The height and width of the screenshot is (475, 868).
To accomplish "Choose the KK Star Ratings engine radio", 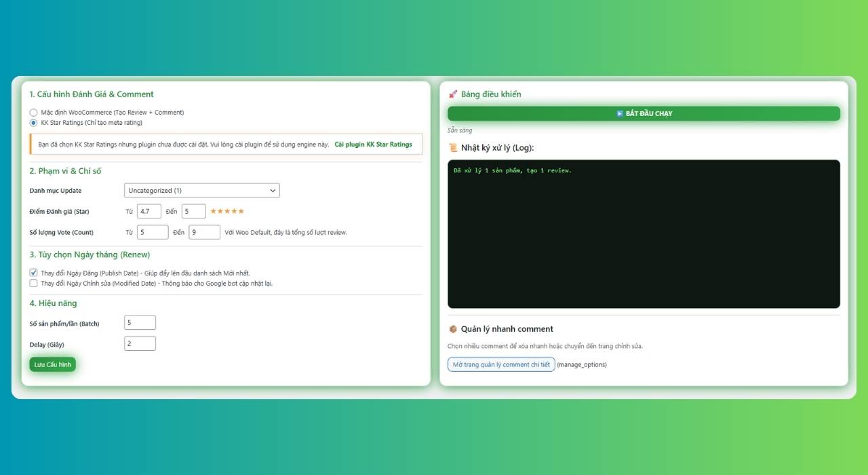I will 33,123.
